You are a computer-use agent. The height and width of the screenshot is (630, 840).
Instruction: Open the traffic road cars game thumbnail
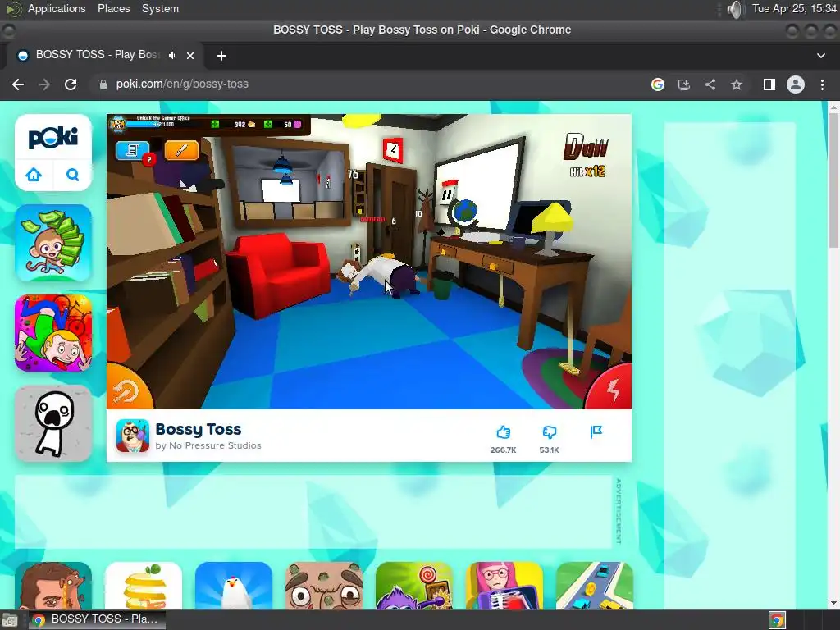pos(595,586)
